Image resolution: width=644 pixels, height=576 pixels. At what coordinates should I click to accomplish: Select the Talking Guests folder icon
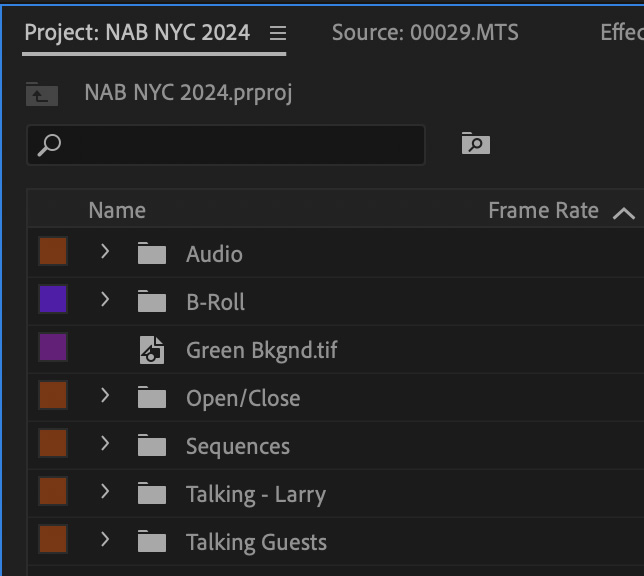click(x=152, y=541)
